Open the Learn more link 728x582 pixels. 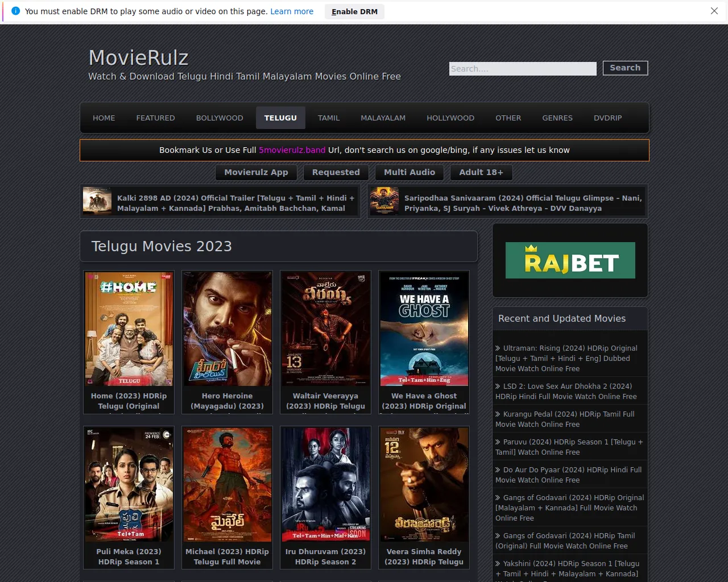click(292, 11)
